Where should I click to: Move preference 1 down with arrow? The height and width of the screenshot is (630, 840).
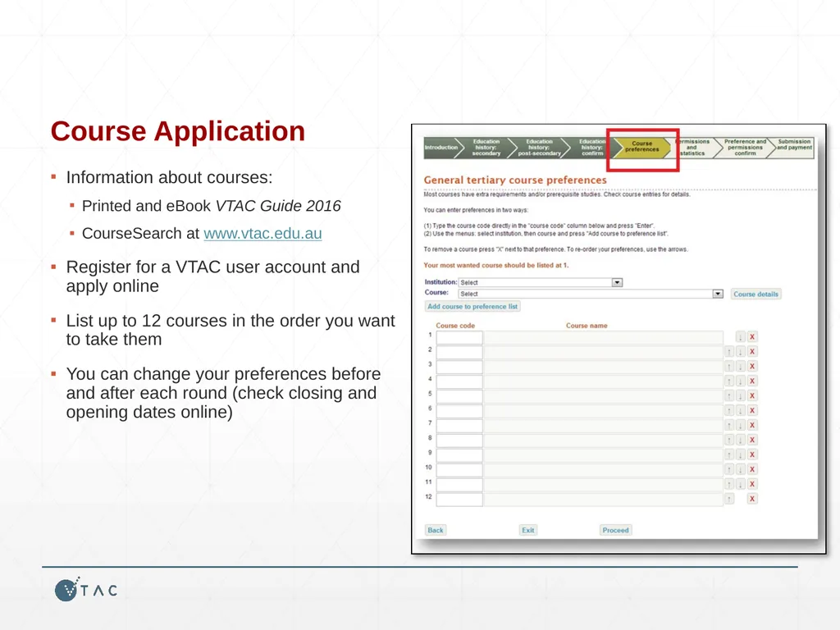pos(741,337)
